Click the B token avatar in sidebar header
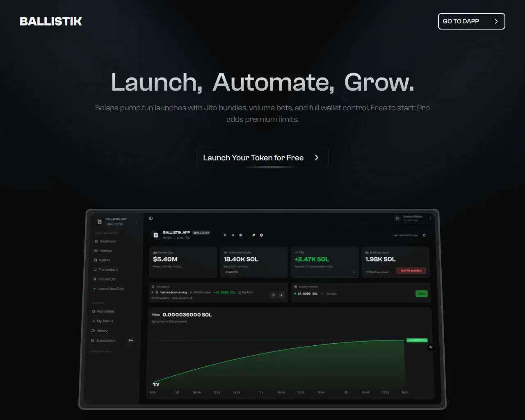This screenshot has width=525, height=420. click(x=99, y=222)
